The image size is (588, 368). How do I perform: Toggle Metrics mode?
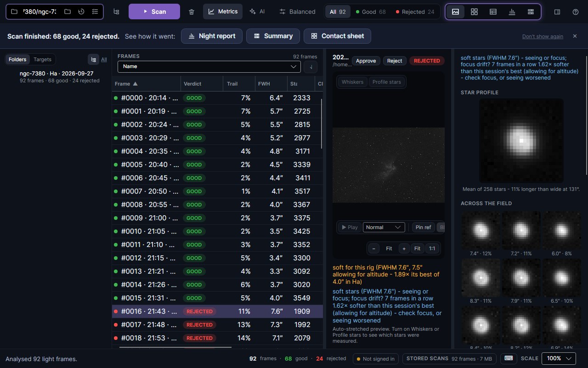(x=223, y=11)
